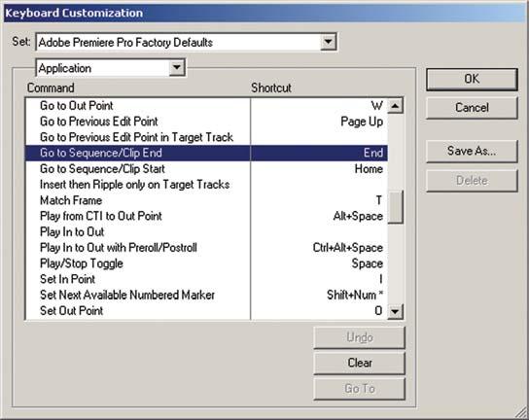Viewport: 529px width, 420px height.
Task: Click the Go To button
Action: [x=360, y=389]
